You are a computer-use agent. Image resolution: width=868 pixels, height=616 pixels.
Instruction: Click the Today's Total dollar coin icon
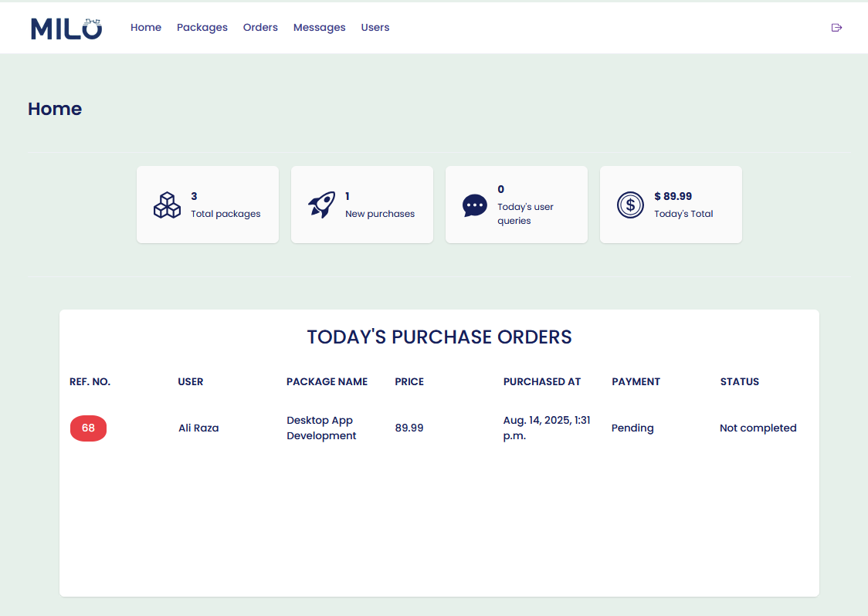[x=630, y=205]
